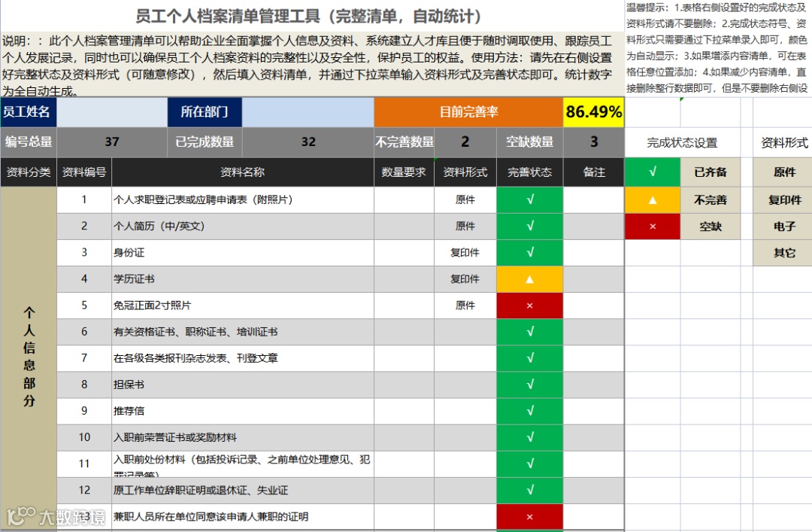This screenshot has width=812, height=532.
Task: Click 原件 form cell for 个人简历 row
Action: click(x=465, y=226)
